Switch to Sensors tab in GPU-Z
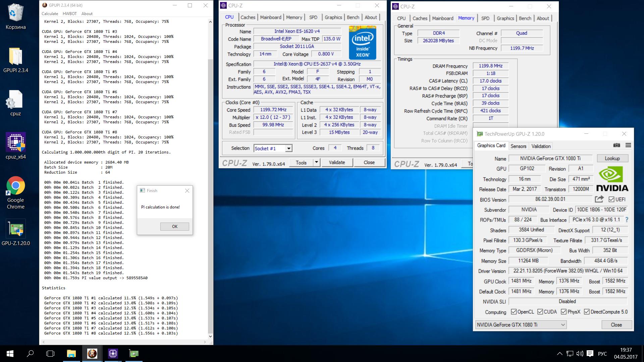The image size is (644, 362). tap(518, 146)
